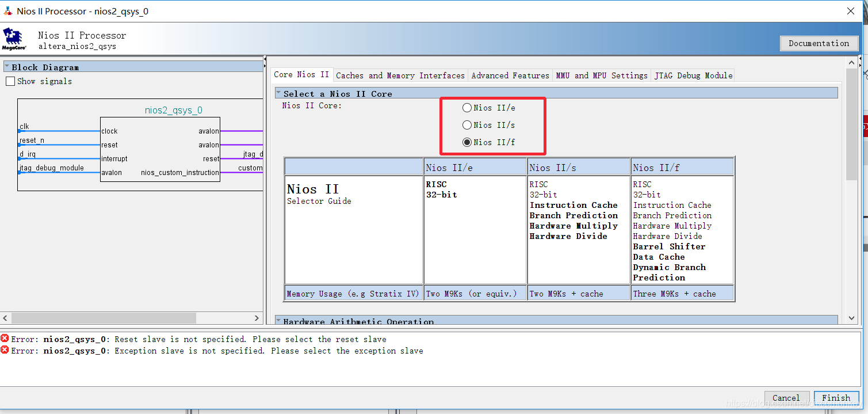This screenshot has height=414, width=868.
Task: Click the Cancel button
Action: tap(786, 398)
